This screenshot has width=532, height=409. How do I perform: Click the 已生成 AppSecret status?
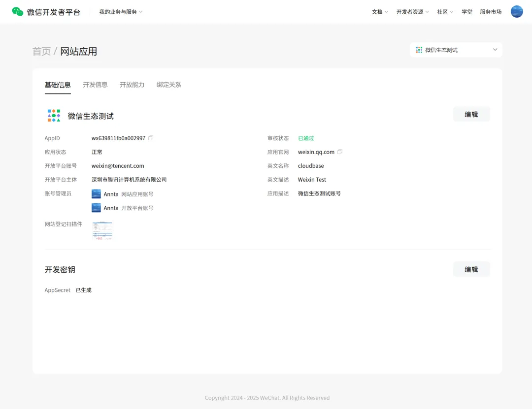click(x=83, y=290)
